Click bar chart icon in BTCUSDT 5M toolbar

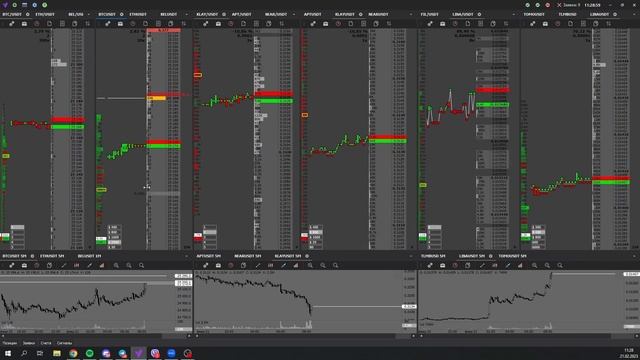[102, 266]
